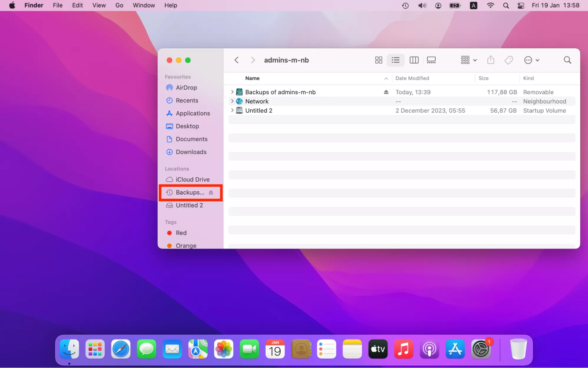Image resolution: width=588 pixels, height=368 pixels.
Task: Open the View menu
Action: click(99, 5)
